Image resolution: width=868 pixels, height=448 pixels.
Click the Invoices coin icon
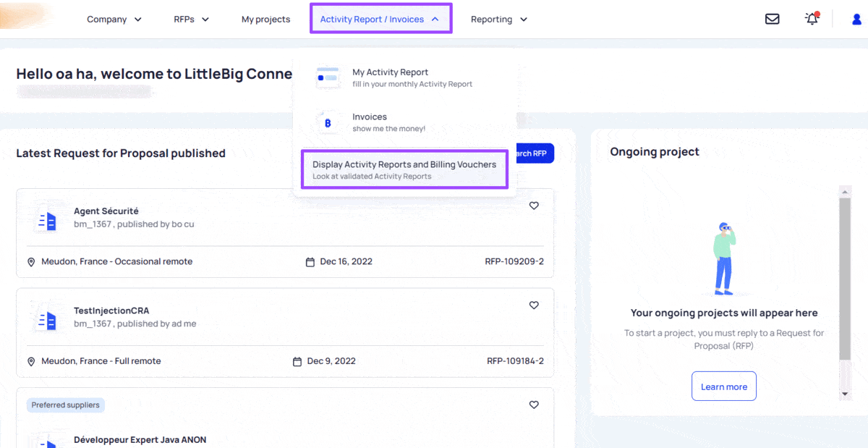pos(328,123)
